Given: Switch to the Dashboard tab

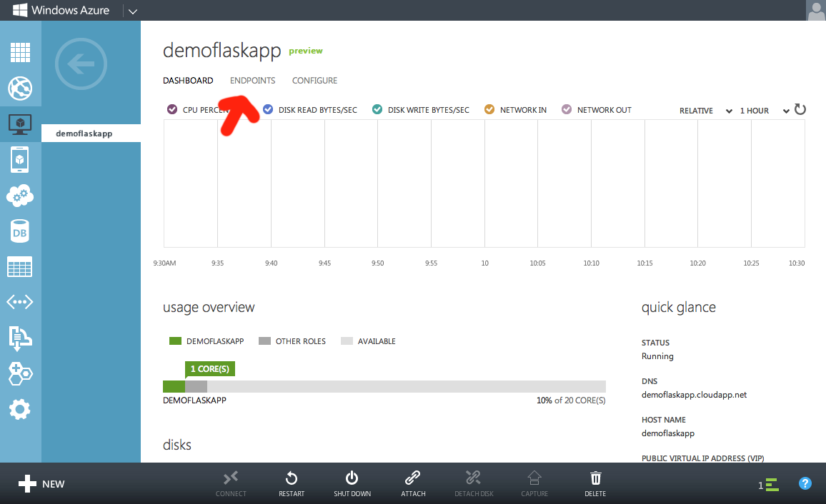Looking at the screenshot, I should [188, 81].
